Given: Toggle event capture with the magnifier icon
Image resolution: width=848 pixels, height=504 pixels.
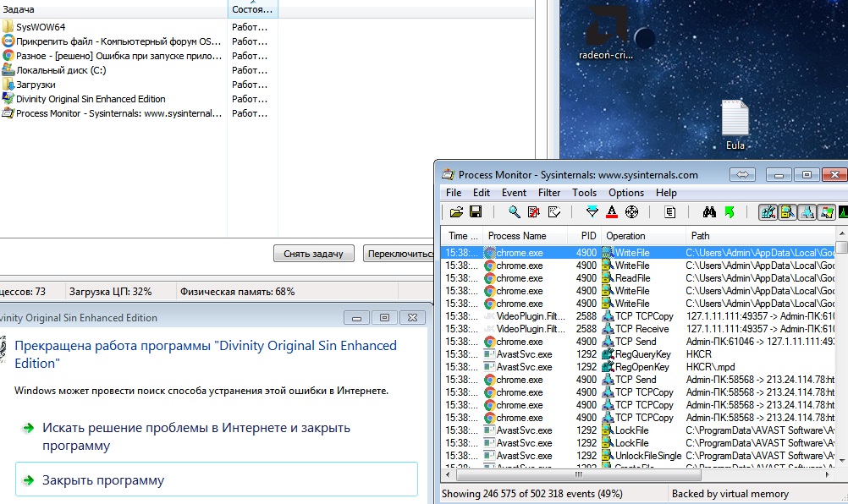Looking at the screenshot, I should [514, 211].
